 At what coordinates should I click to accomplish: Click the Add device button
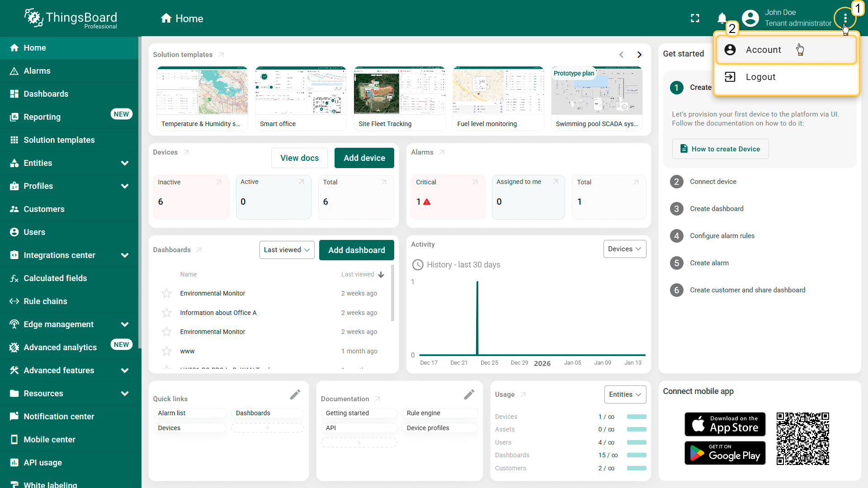[x=364, y=158]
